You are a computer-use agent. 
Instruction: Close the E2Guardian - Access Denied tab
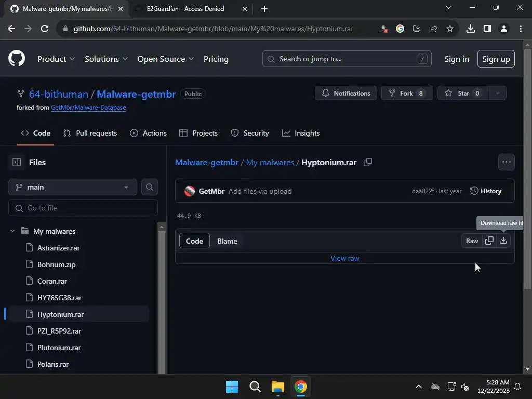245,9
